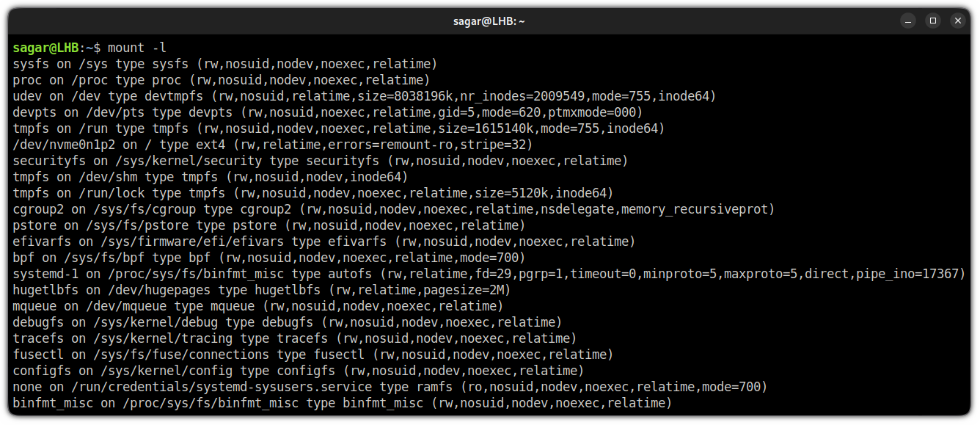Click the mqueue on /dev/mqueue line

(258, 306)
